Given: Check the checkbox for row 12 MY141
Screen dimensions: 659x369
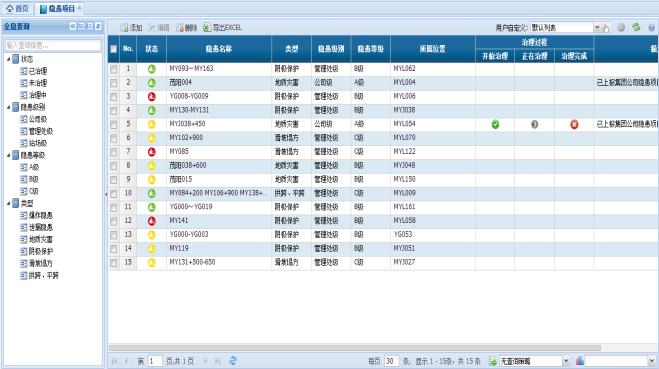Looking at the screenshot, I should pos(113,221).
